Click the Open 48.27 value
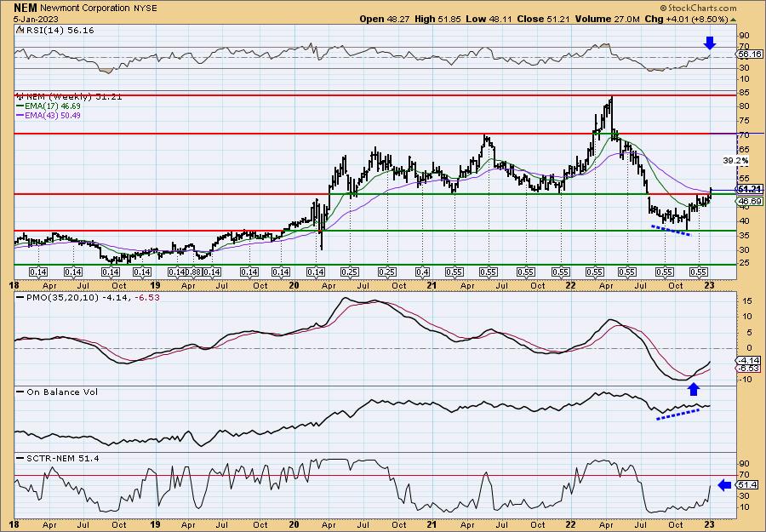Screen dimensions: 766x532 click(385, 19)
